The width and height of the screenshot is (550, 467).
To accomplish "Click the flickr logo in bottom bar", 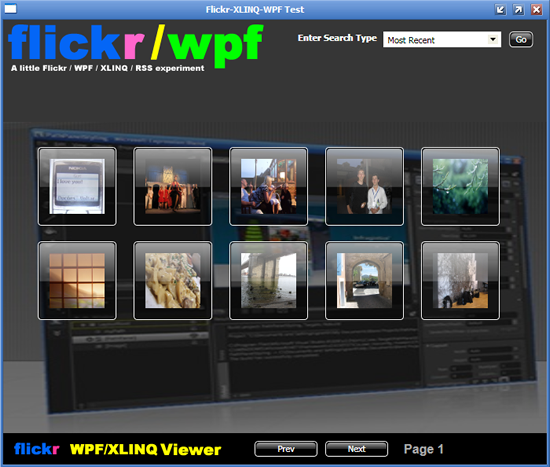I will point(36,448).
